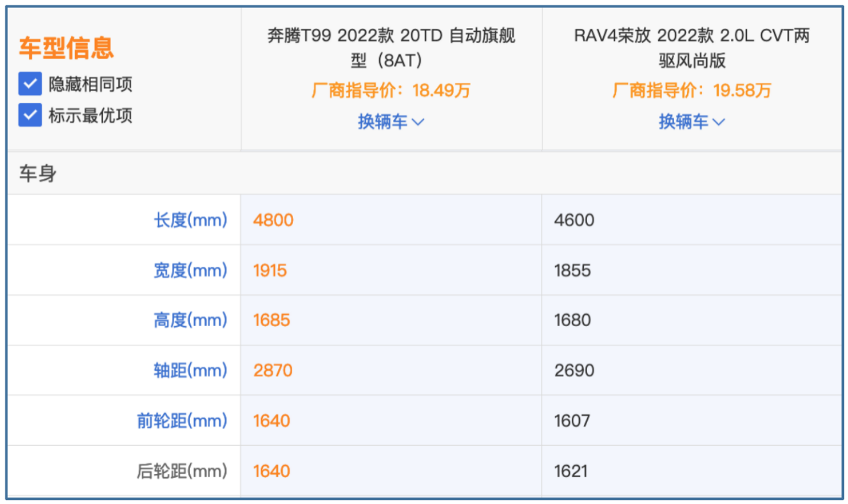
Task: Select the 后轮距(mm) row label
Action: pyautogui.click(x=183, y=471)
